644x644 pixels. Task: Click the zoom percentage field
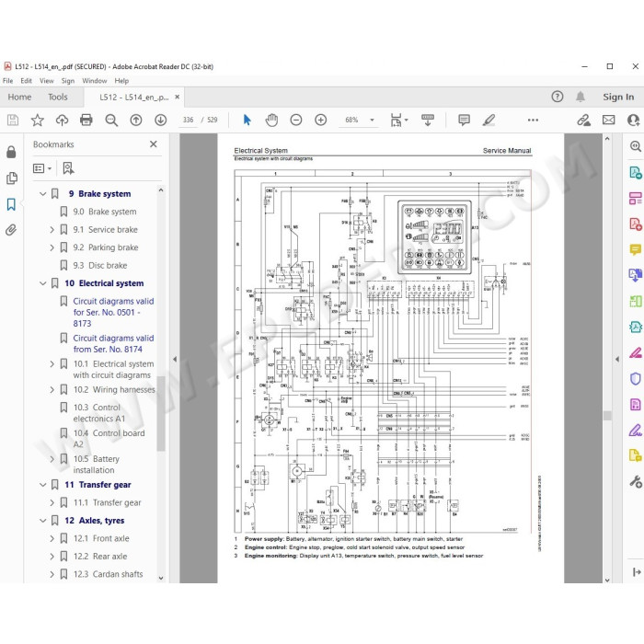coord(351,120)
